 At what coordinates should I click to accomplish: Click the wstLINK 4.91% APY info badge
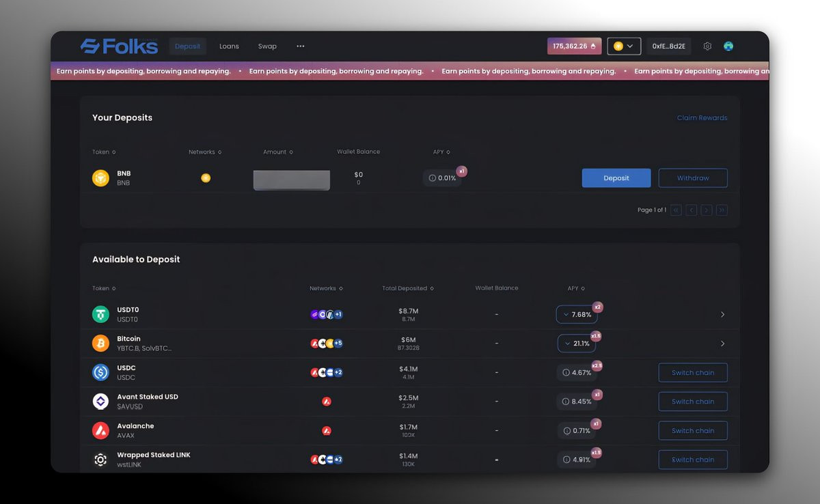(577, 460)
